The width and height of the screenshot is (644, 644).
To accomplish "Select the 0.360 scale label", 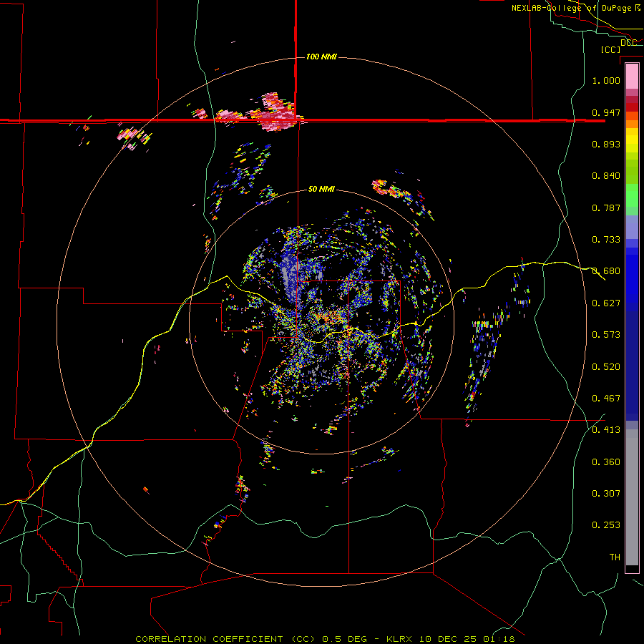I will click(606, 462).
